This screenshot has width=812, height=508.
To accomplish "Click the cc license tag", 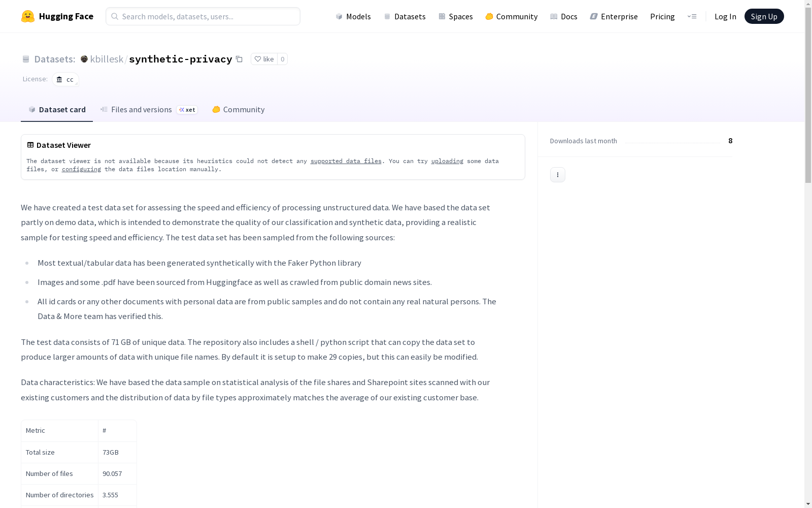I will click(65, 79).
